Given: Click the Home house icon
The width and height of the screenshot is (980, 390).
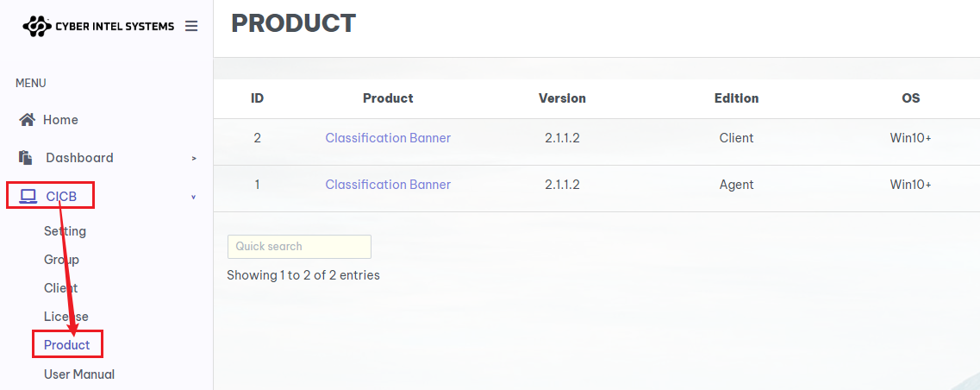Looking at the screenshot, I should click(27, 120).
